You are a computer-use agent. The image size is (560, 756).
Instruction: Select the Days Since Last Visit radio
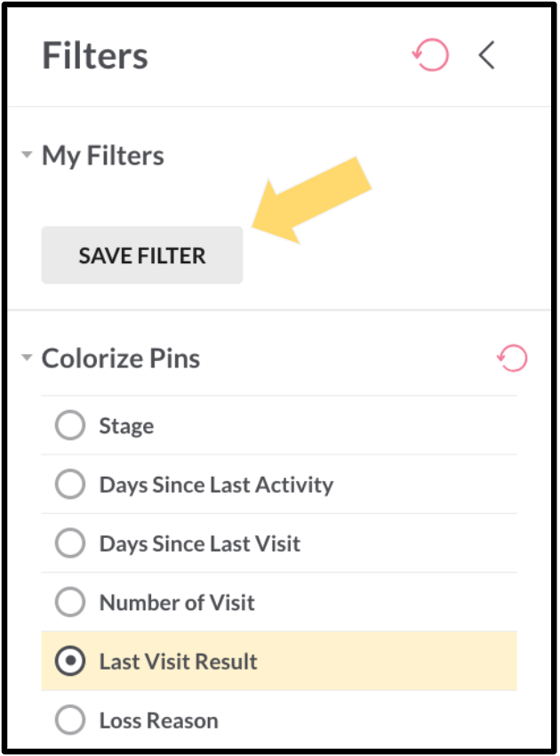[x=70, y=543]
